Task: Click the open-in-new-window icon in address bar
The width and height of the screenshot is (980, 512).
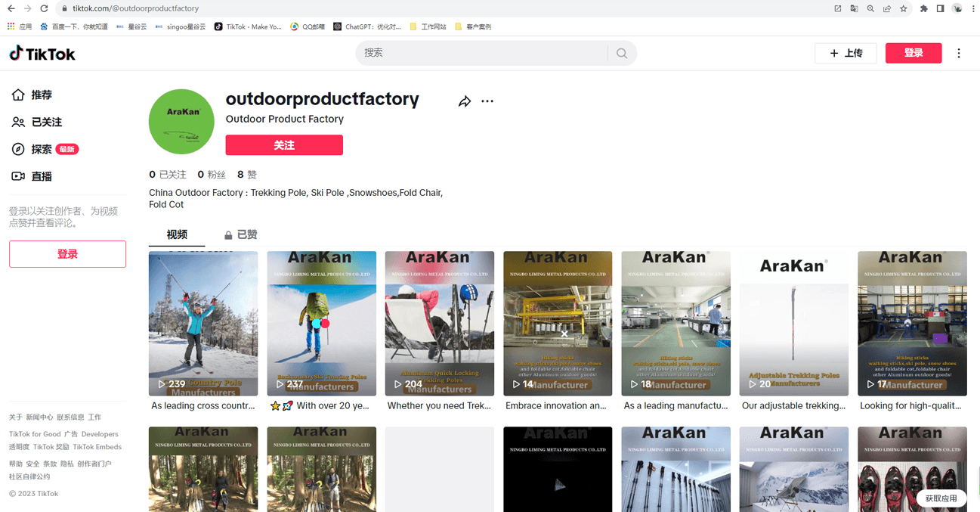Action: (x=837, y=8)
